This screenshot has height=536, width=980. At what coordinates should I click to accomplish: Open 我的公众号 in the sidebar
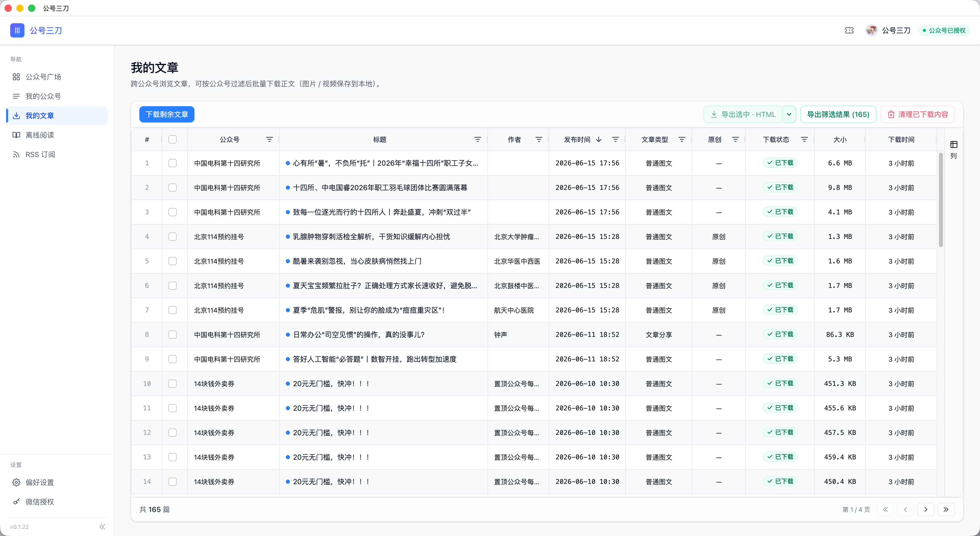click(57, 96)
